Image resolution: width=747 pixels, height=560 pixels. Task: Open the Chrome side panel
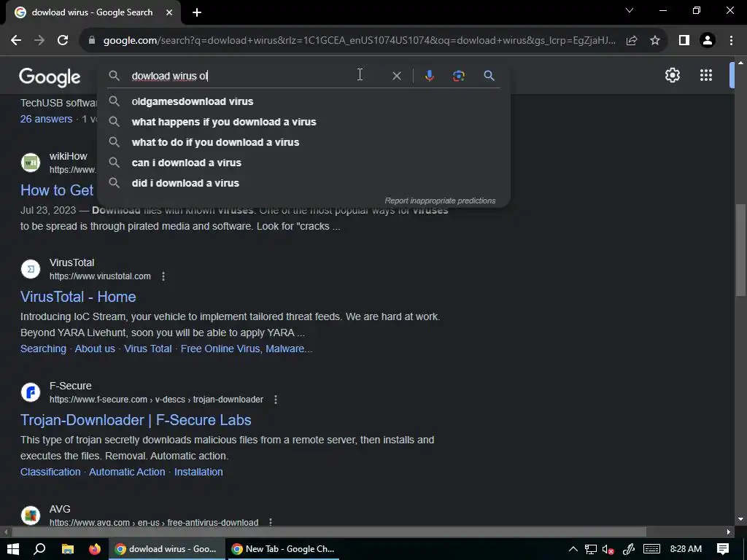[x=684, y=41]
